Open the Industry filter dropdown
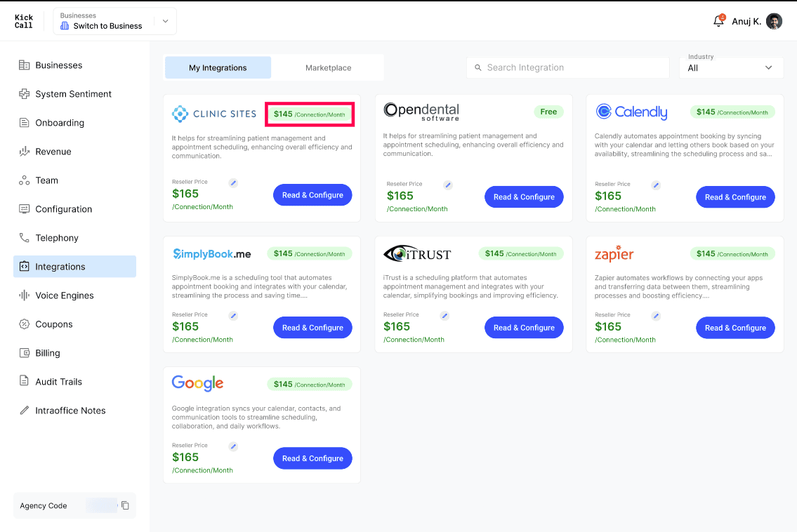 731,67
